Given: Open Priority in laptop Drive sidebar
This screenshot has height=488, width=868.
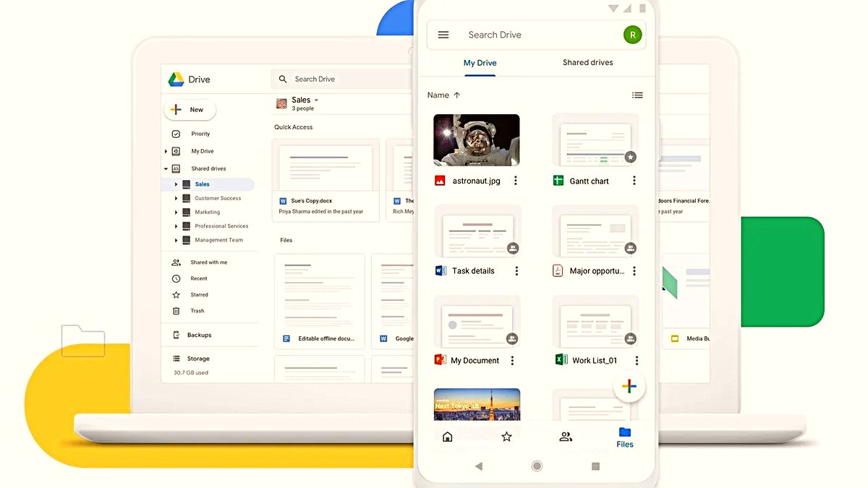Looking at the screenshot, I should click(200, 134).
